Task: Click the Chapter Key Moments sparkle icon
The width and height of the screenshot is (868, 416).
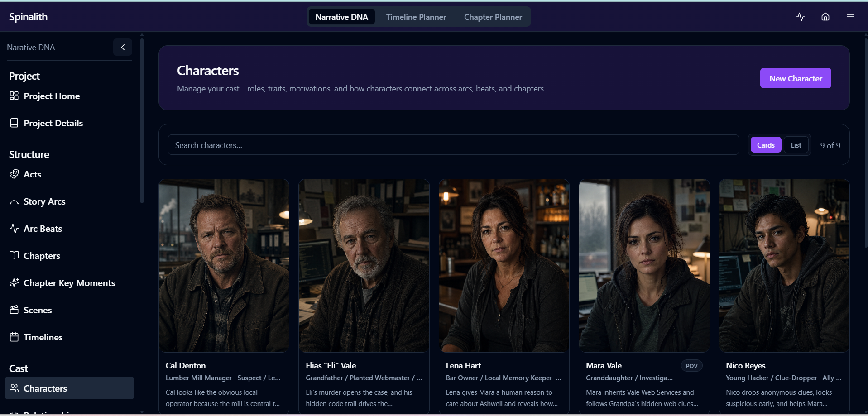Action: tap(14, 282)
